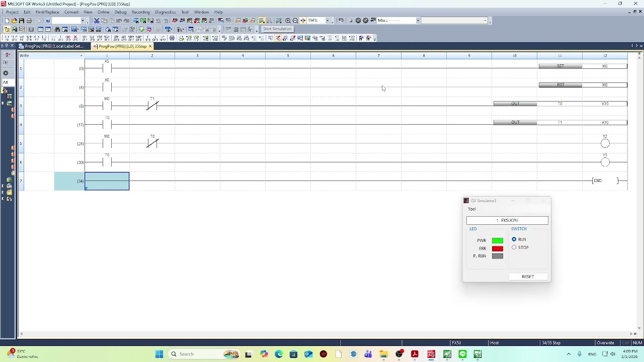Click the Print icon in toolbar
Viewport: 644px width, 362px height.
pyautogui.click(x=29, y=21)
